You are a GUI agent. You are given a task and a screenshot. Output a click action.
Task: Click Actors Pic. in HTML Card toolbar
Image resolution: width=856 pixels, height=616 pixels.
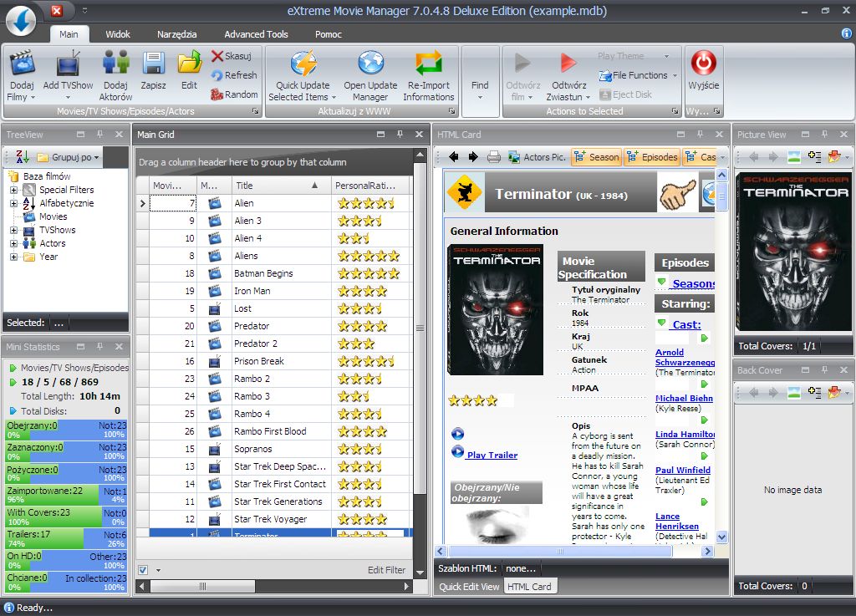(537, 157)
